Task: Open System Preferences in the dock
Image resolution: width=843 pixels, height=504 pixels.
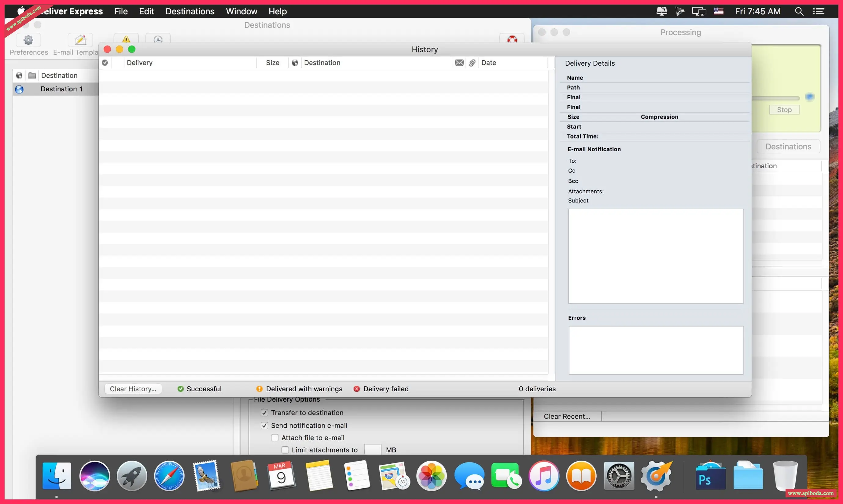Action: click(x=618, y=476)
